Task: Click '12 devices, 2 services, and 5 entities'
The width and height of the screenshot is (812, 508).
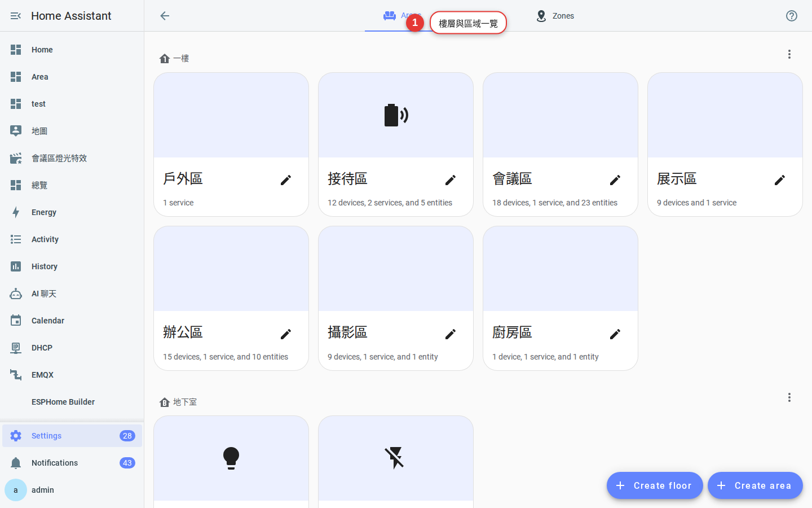Action: tap(390, 203)
